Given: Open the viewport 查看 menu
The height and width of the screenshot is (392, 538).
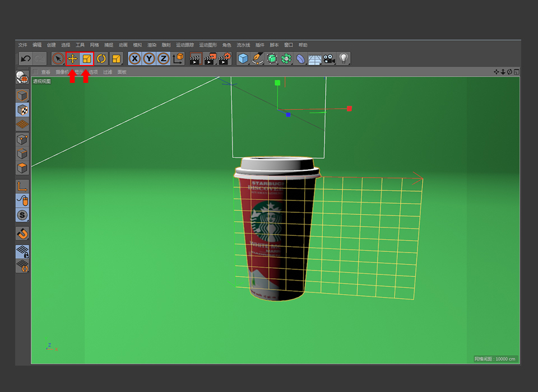Looking at the screenshot, I should click(46, 72).
